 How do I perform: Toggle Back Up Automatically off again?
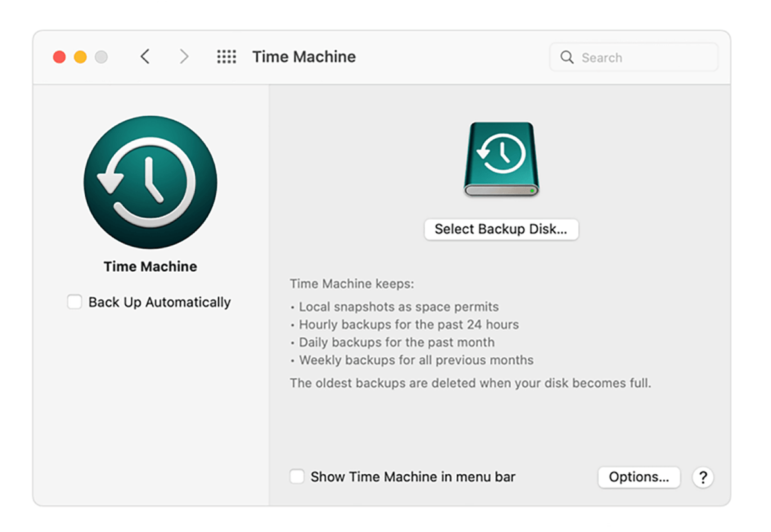click(x=75, y=301)
